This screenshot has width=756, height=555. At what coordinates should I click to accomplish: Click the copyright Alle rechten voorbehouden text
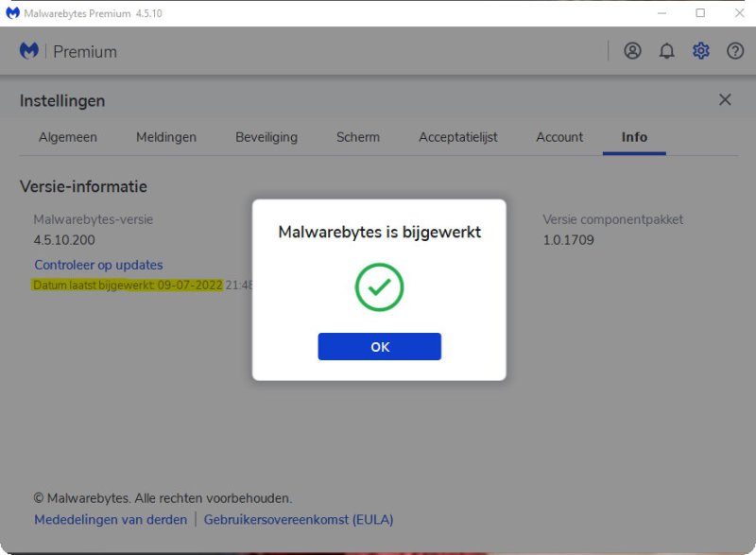click(x=163, y=498)
